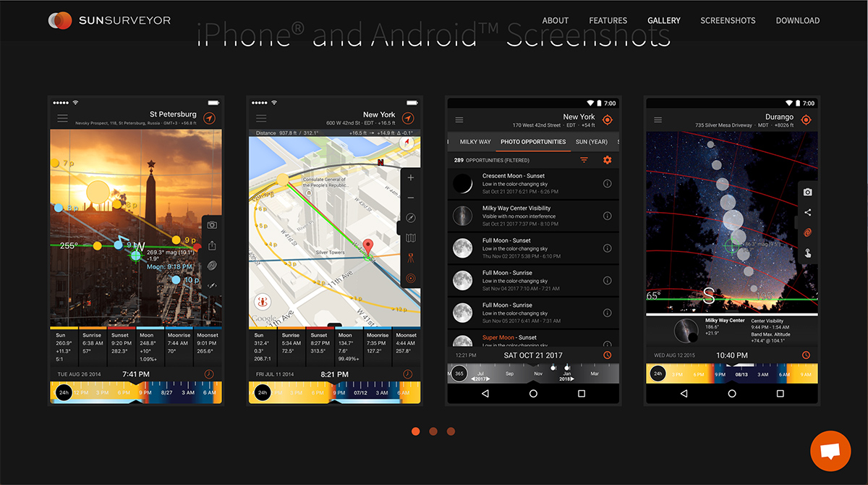The image size is (868, 485).
Task: Tap orange target icon below tripod icon
Action: coord(411,278)
